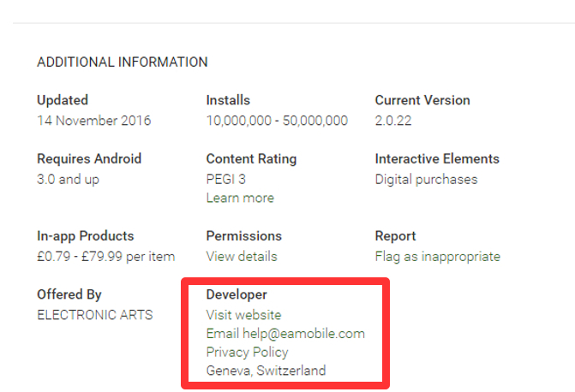The height and width of the screenshot is (392, 575).
Task: Click the Interactive Elements heading
Action: click(437, 158)
